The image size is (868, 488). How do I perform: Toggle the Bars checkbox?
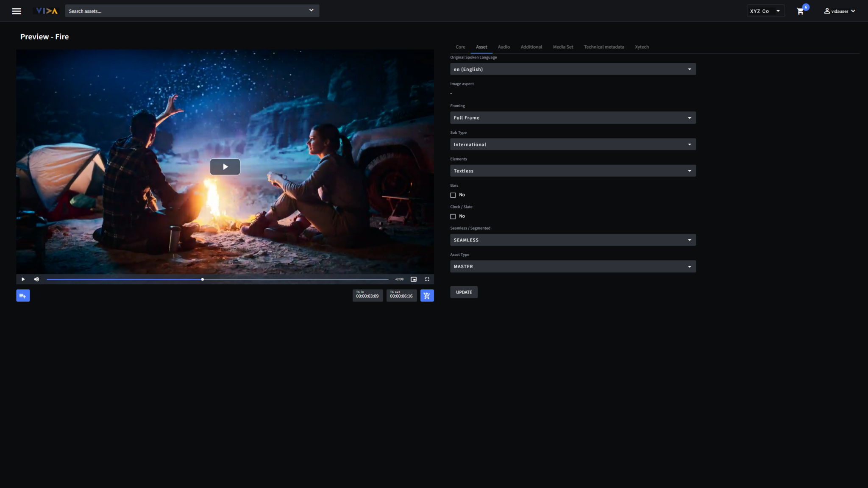(453, 195)
